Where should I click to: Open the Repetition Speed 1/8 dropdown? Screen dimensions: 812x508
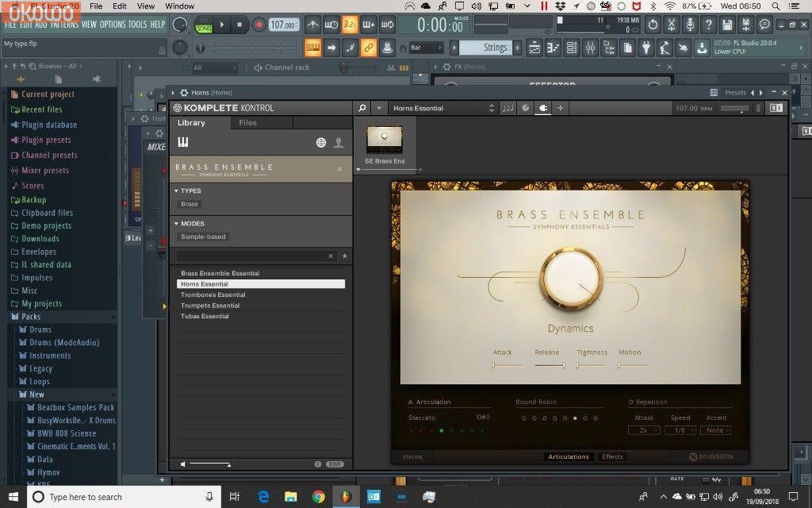[680, 430]
